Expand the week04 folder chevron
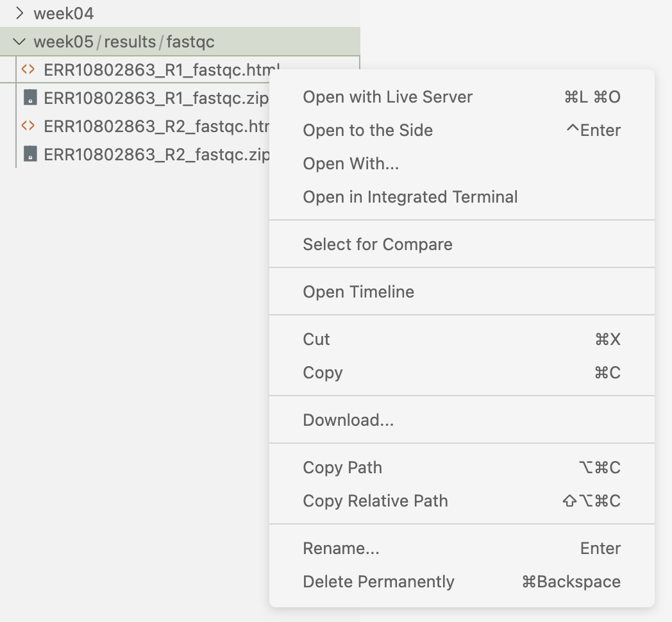Image resolution: width=672 pixels, height=622 pixels. 20,13
